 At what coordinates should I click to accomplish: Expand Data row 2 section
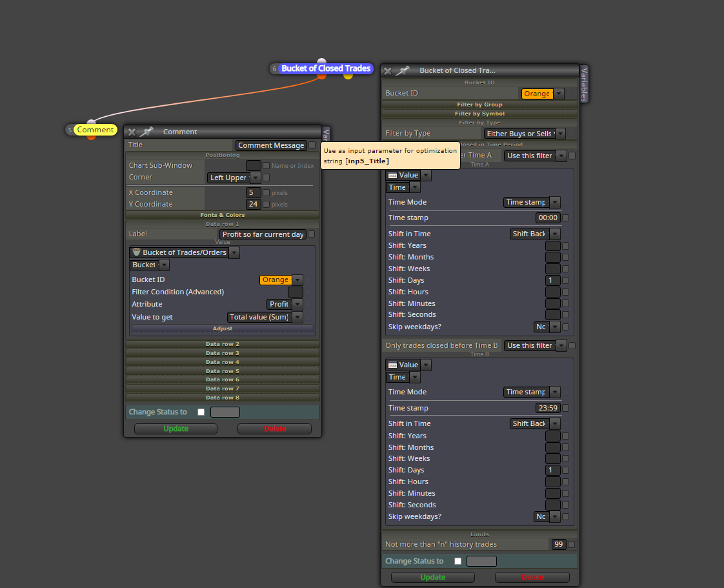click(x=223, y=344)
